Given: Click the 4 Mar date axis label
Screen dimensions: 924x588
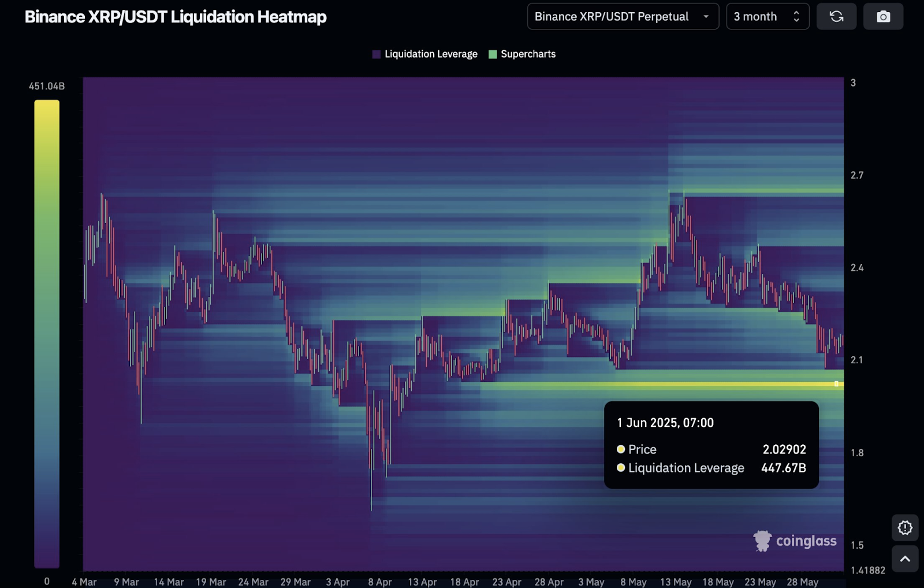Looking at the screenshot, I should click(x=84, y=582).
